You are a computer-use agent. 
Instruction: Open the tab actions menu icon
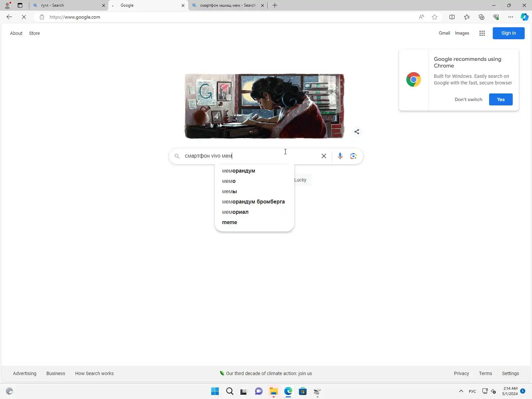pos(20,5)
